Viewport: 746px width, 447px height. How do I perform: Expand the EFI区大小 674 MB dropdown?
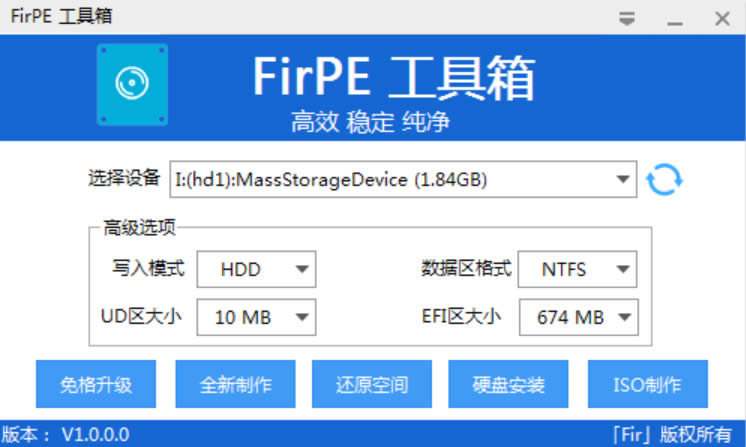[x=623, y=318]
